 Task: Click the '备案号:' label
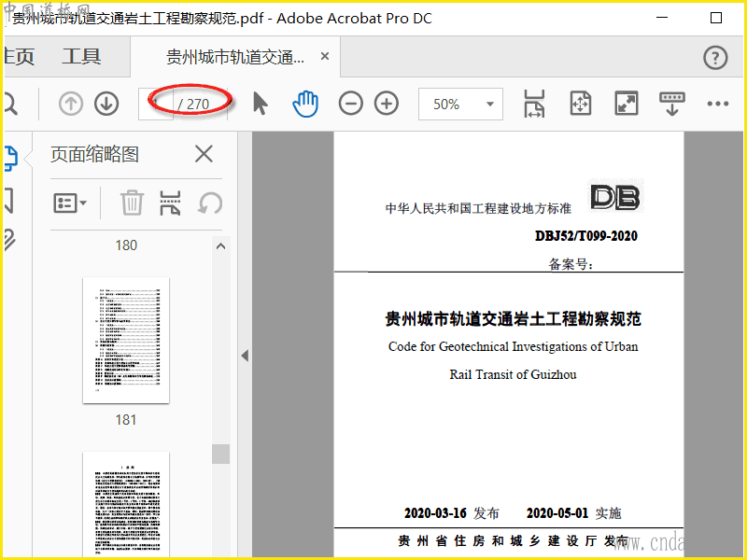571,264
